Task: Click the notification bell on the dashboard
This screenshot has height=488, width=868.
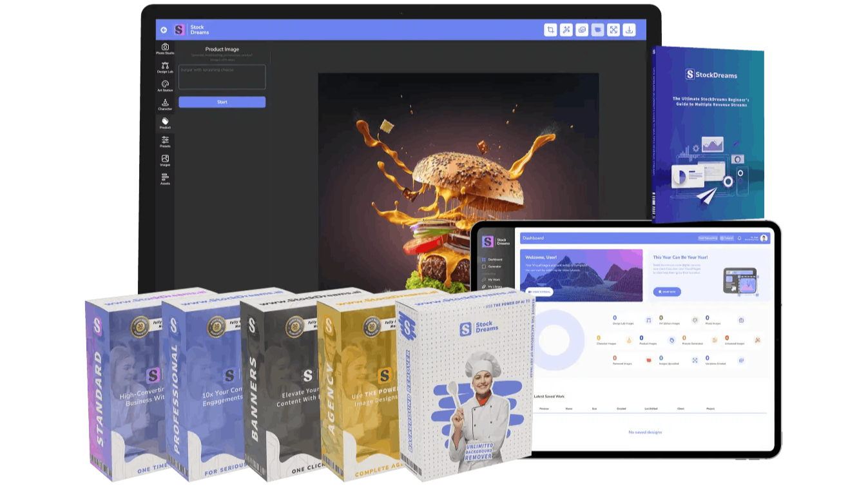Action: click(x=739, y=238)
